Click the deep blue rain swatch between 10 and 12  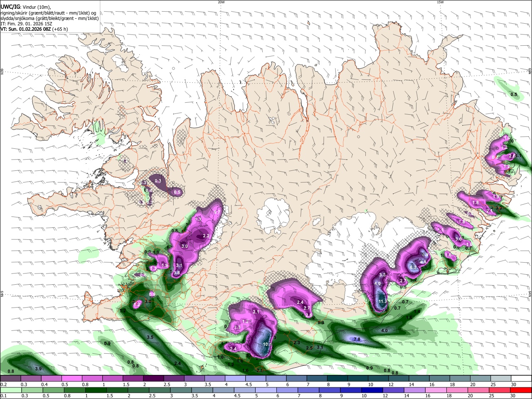[372, 390]
